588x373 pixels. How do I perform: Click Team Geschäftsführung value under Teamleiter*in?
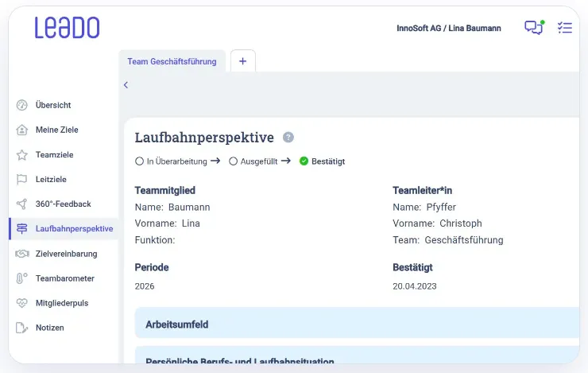pos(464,240)
